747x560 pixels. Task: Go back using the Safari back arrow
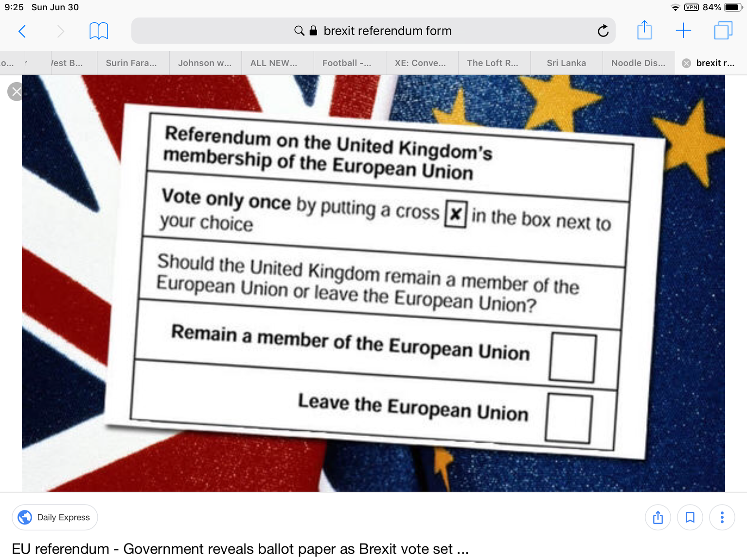point(22,31)
